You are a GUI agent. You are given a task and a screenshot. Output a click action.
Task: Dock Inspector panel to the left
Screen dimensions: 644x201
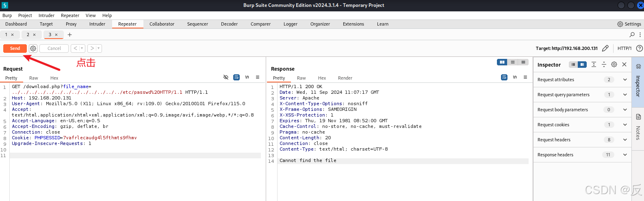[573, 65]
